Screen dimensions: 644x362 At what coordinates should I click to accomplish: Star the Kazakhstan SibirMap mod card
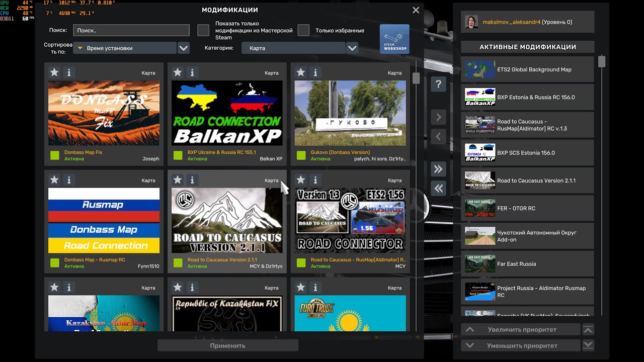tap(54, 287)
